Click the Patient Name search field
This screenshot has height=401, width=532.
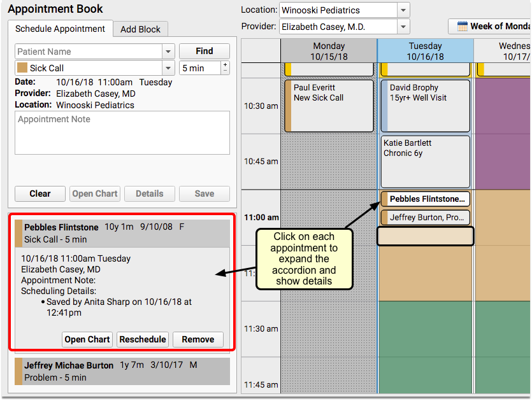tap(89, 52)
